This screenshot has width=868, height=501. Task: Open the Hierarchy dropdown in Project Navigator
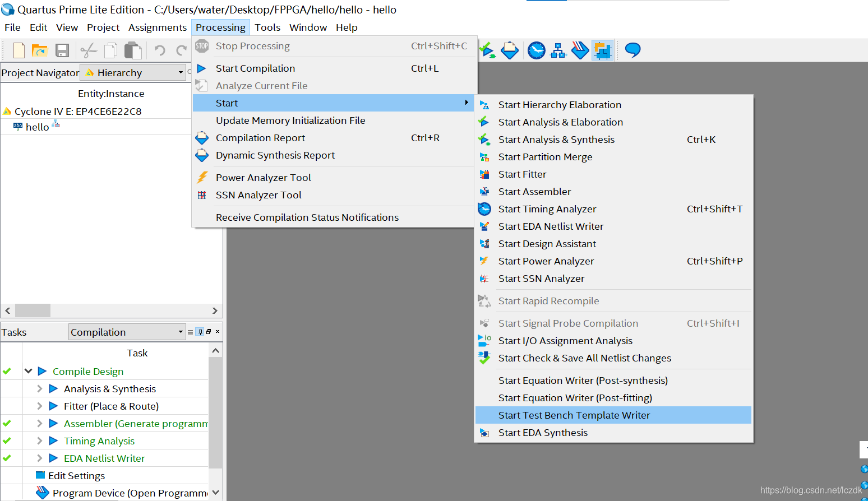(x=132, y=72)
